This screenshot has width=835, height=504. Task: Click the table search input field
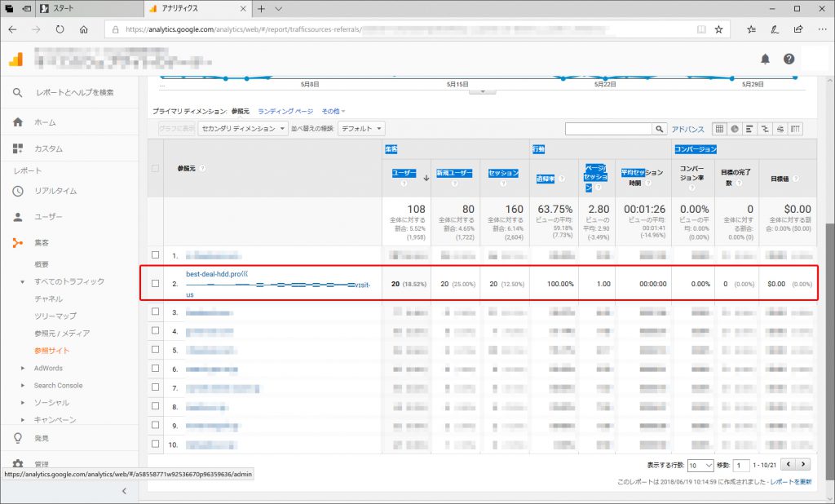pyautogui.click(x=608, y=129)
